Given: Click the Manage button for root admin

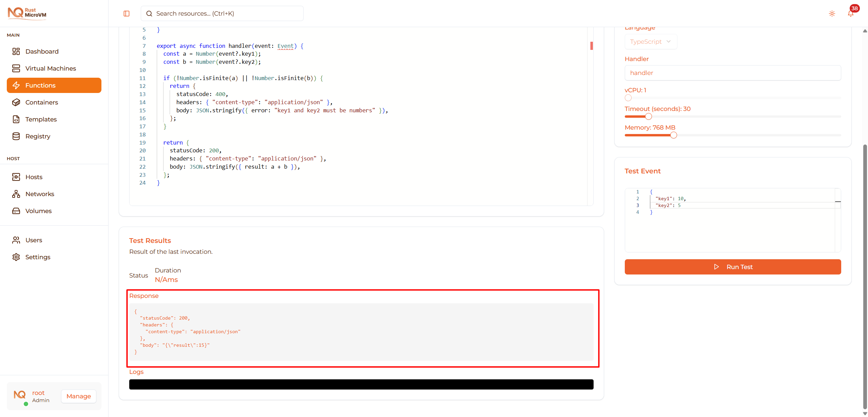Looking at the screenshot, I should [x=78, y=396].
